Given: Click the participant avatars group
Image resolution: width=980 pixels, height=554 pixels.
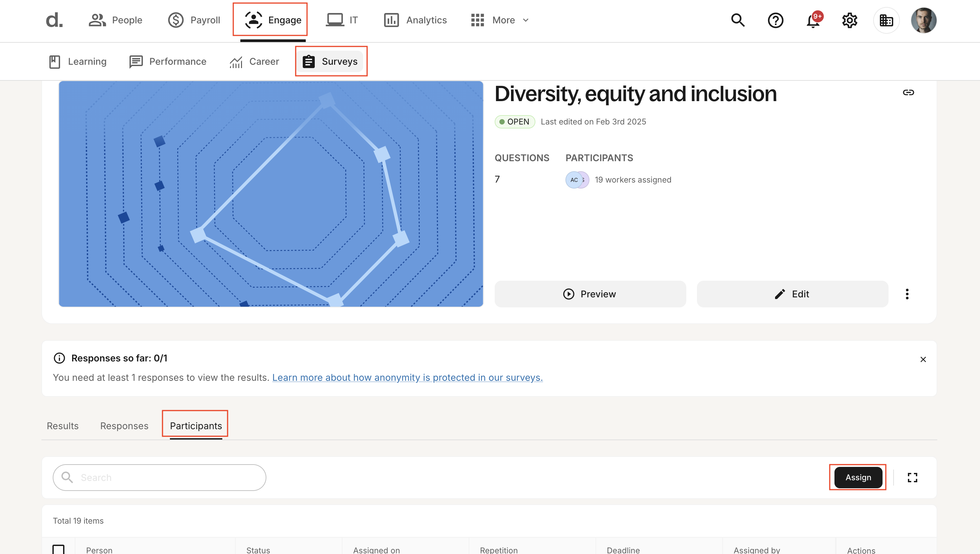Looking at the screenshot, I should point(577,180).
